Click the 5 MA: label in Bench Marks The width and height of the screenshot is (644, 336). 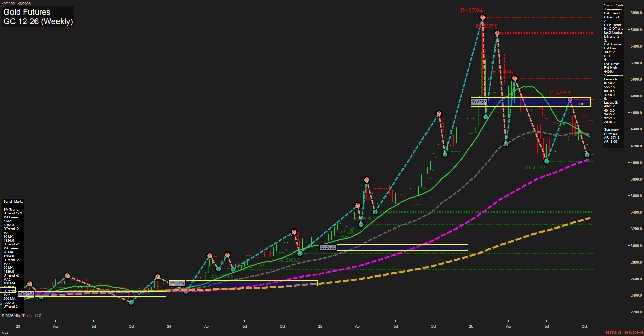pos(8,221)
